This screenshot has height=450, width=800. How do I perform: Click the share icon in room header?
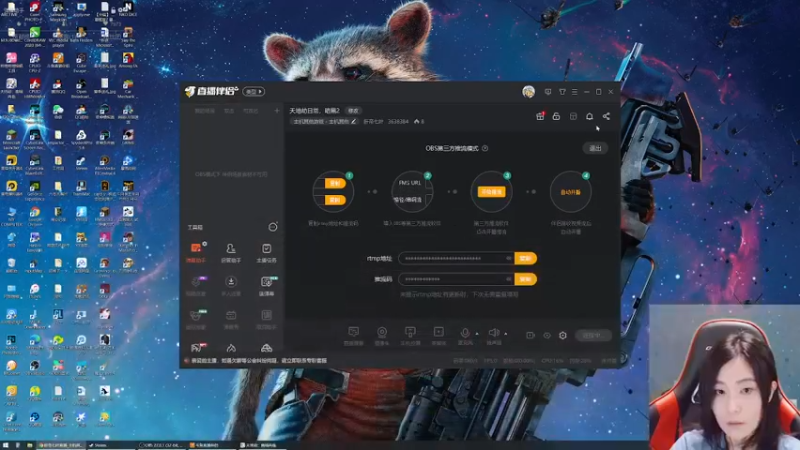(606, 116)
